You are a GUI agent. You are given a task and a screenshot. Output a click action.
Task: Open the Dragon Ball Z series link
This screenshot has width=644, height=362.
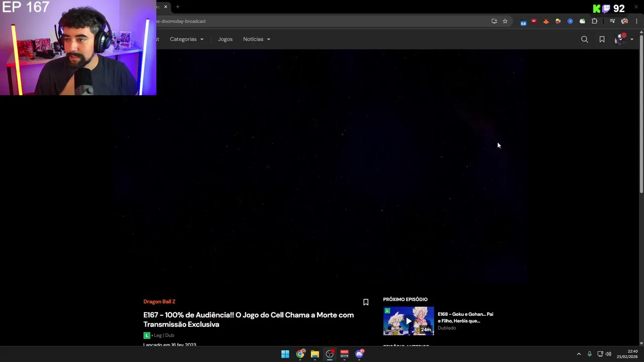(159, 302)
